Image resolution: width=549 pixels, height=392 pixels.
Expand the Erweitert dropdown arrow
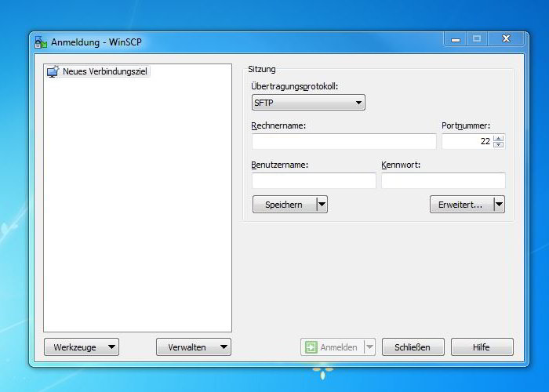click(500, 205)
